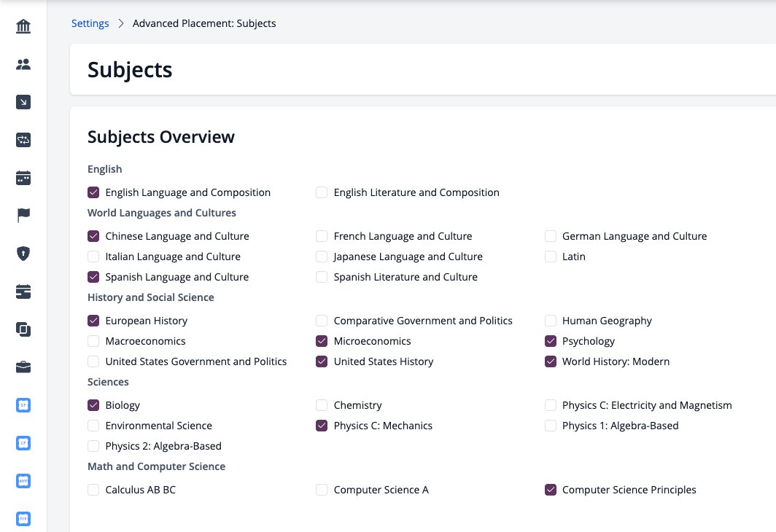The height and width of the screenshot is (532, 776).
Task: Open the shield security sidebar icon
Action: [23, 254]
